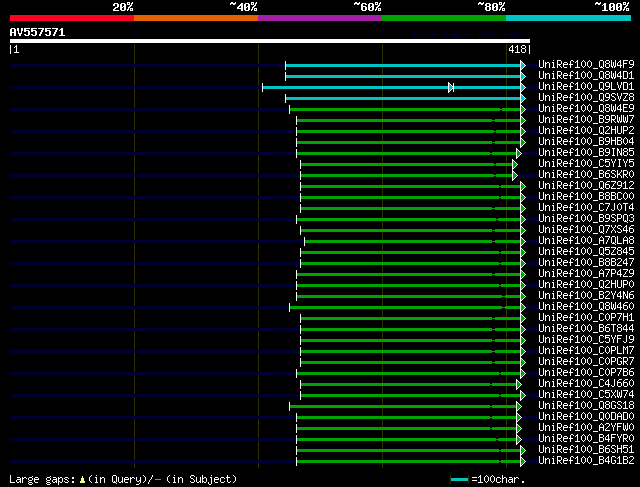Click the 100char scale bar legend
The image size is (640, 487).
(x=459, y=479)
